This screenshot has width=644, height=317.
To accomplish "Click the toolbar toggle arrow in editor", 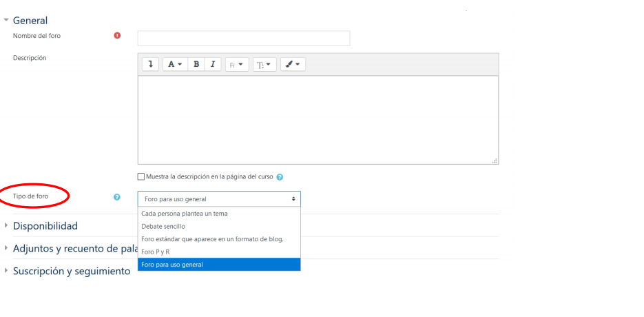I will [x=150, y=64].
